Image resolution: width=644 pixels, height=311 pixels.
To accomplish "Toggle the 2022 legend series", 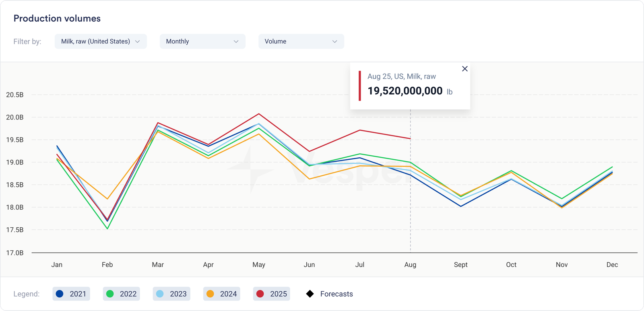I will tap(121, 294).
